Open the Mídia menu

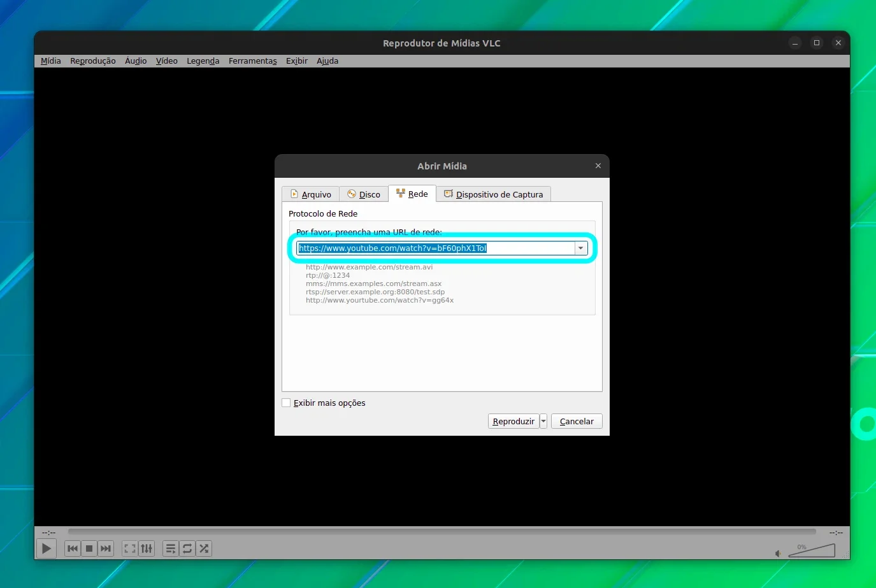pos(51,61)
